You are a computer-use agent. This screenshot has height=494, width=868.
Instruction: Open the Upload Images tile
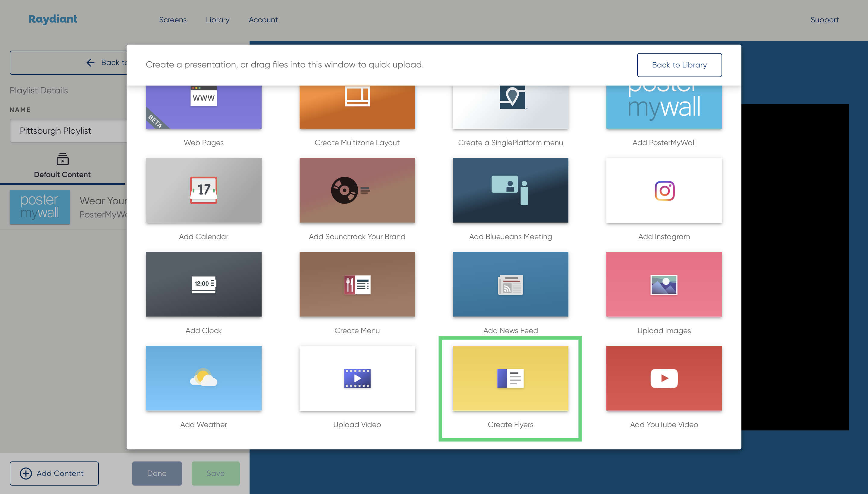(664, 284)
